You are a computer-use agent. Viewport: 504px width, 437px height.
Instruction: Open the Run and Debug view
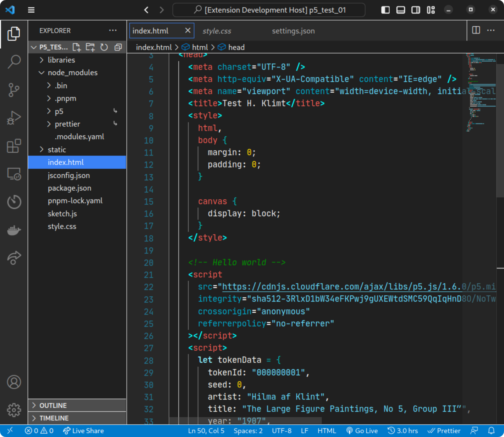14,118
